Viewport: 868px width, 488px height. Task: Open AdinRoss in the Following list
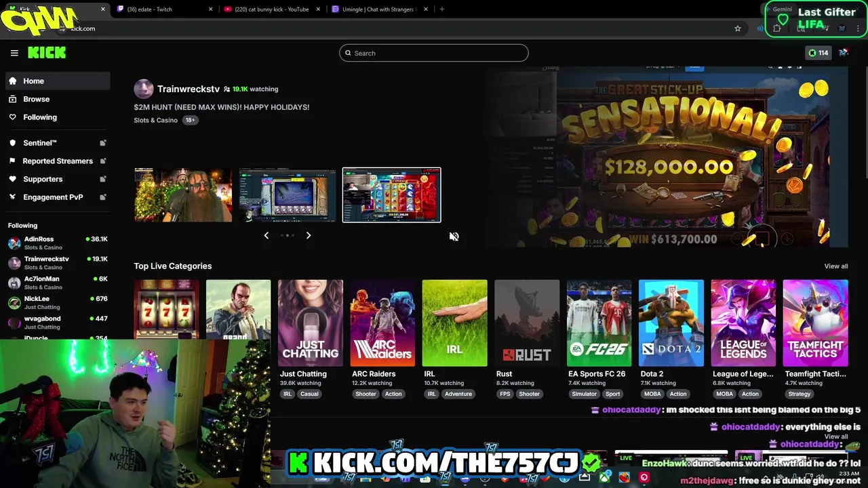click(58, 243)
